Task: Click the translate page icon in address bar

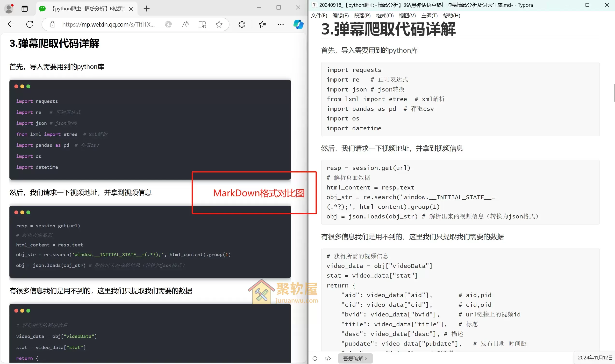Action: coord(168,24)
